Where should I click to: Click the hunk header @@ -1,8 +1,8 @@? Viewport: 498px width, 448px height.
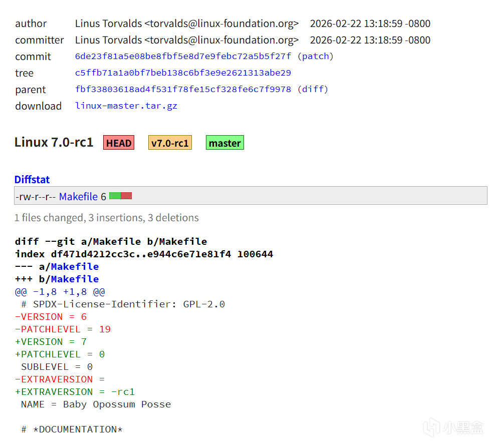point(60,292)
